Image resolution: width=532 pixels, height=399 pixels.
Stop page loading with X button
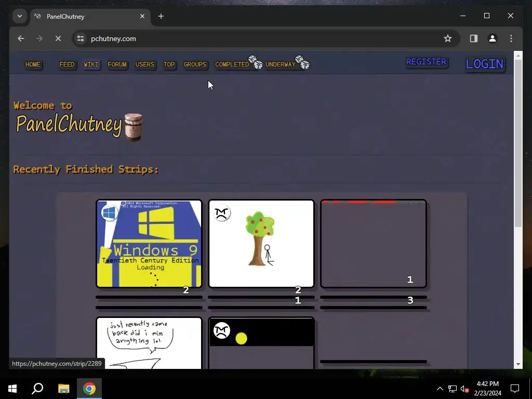(58, 38)
